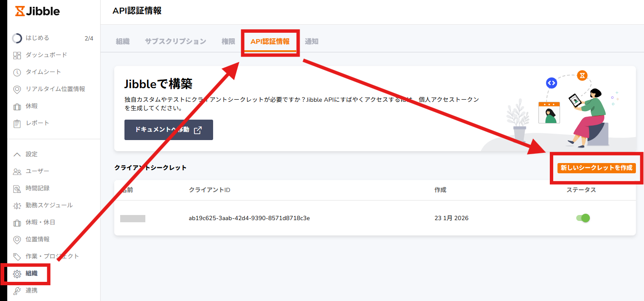Screen dimensions: 644x301
Task: Open 勤務スケジュール settings
Action: pos(49,205)
